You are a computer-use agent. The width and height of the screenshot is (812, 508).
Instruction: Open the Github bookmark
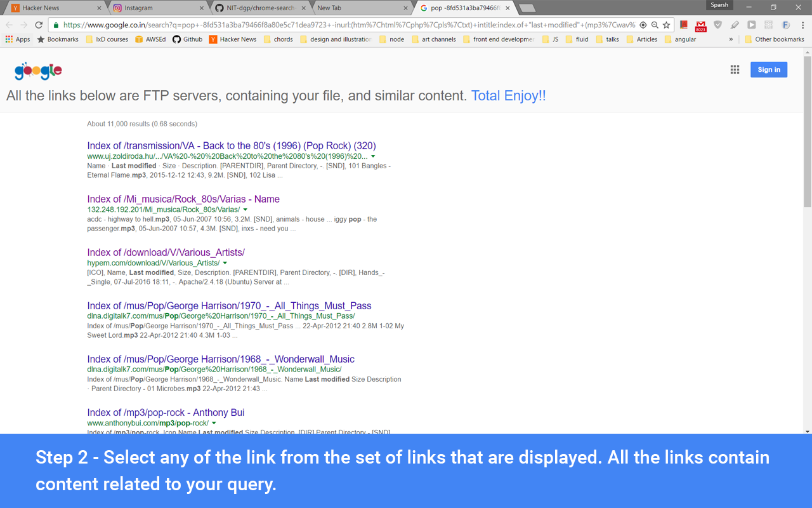point(187,39)
